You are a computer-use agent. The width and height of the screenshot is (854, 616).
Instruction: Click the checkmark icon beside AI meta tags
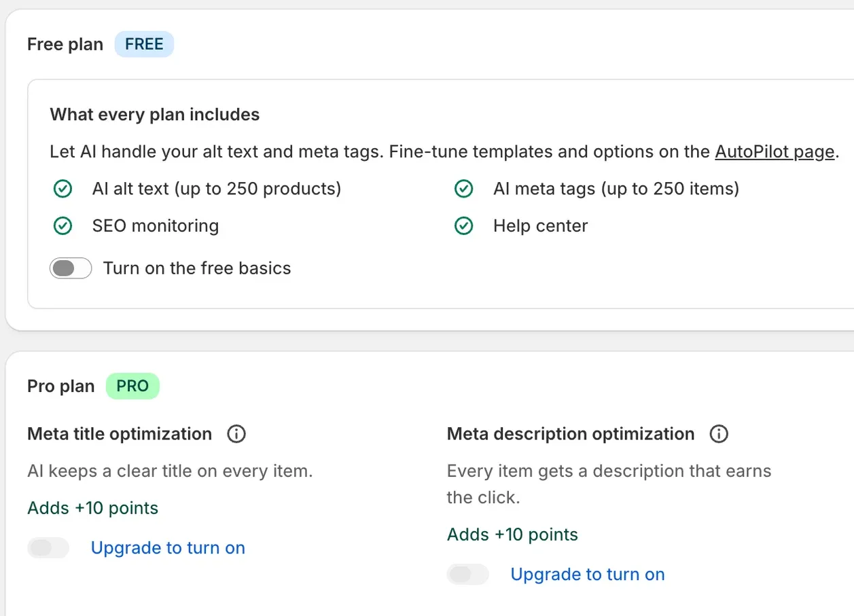coord(464,189)
